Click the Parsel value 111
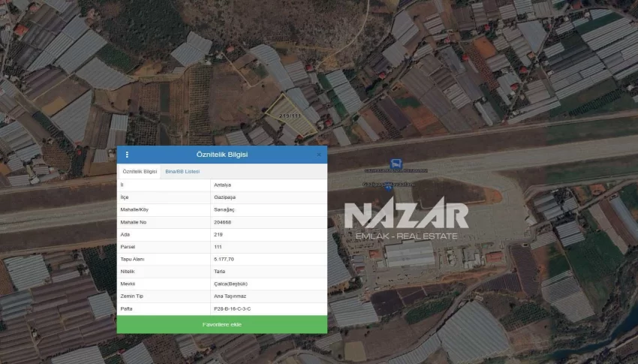 point(218,247)
